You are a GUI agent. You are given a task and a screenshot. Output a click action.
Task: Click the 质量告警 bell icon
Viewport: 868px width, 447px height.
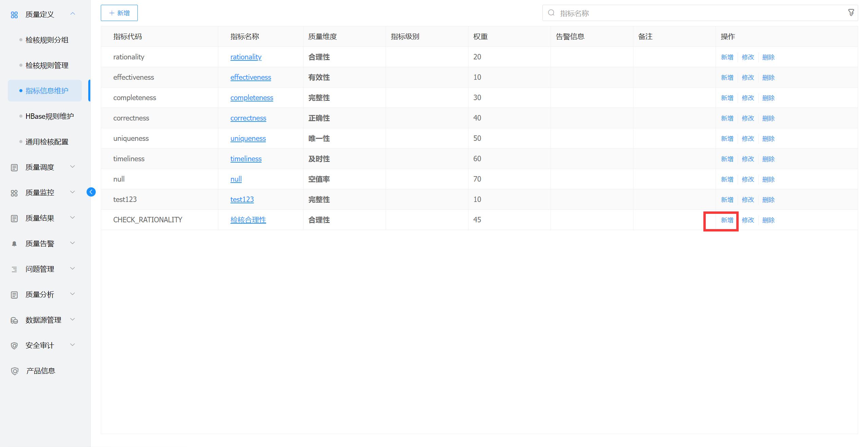tap(14, 244)
